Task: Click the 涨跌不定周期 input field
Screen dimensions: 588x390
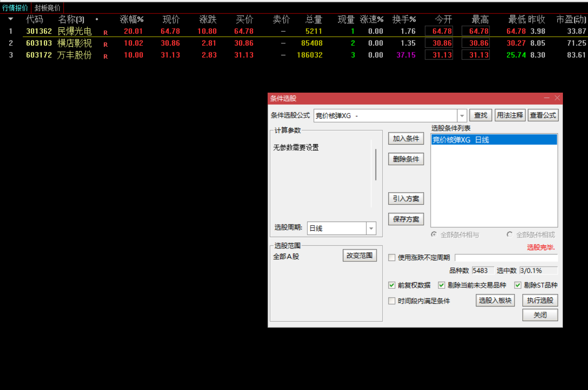Action: click(506, 258)
